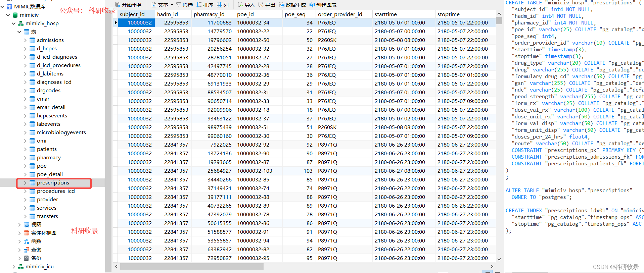The width and height of the screenshot is (644, 273).
Task: Click the order_provider_id column header
Action: [344, 14]
